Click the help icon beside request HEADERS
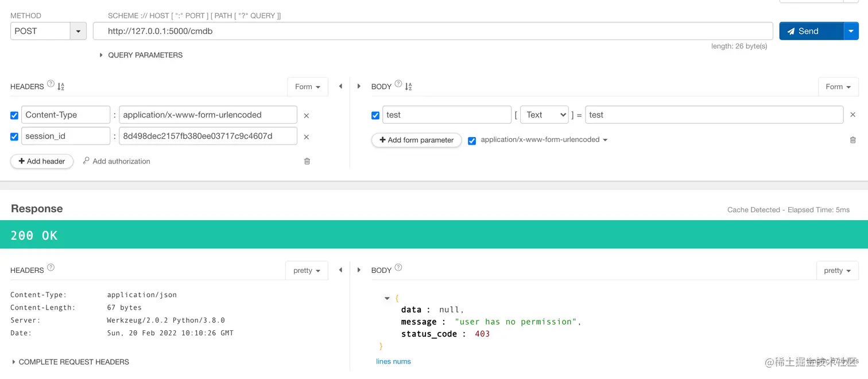This screenshot has height=379, width=868. click(x=51, y=84)
